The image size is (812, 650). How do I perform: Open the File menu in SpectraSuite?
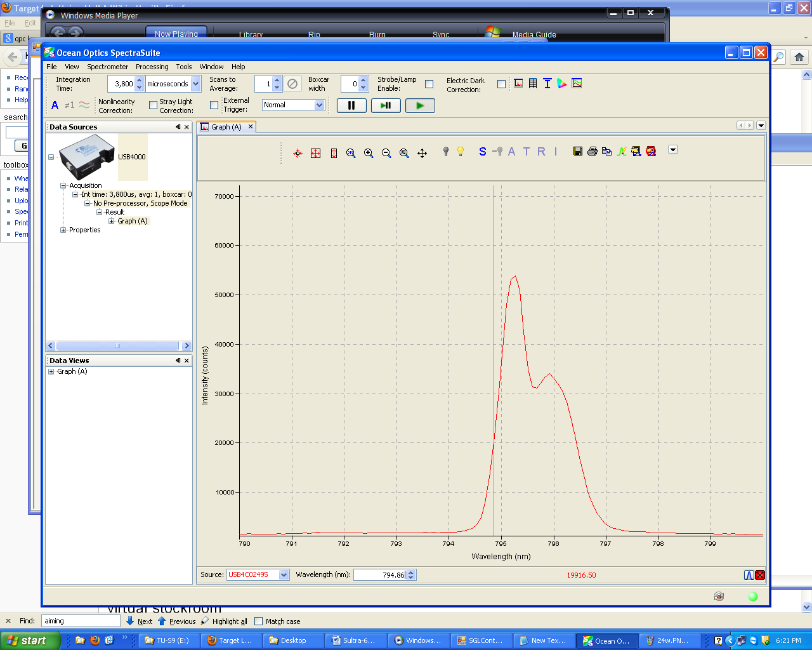coord(51,67)
